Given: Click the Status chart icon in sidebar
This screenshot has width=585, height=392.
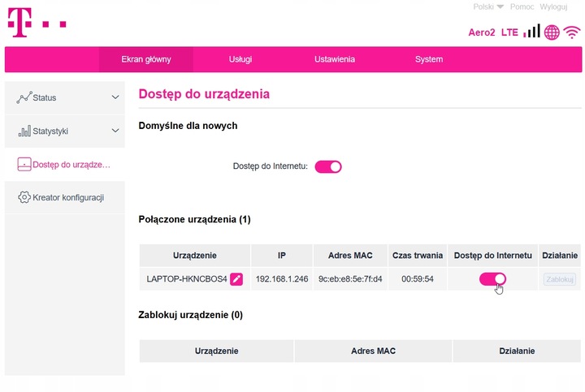Looking at the screenshot, I should tap(24, 98).
